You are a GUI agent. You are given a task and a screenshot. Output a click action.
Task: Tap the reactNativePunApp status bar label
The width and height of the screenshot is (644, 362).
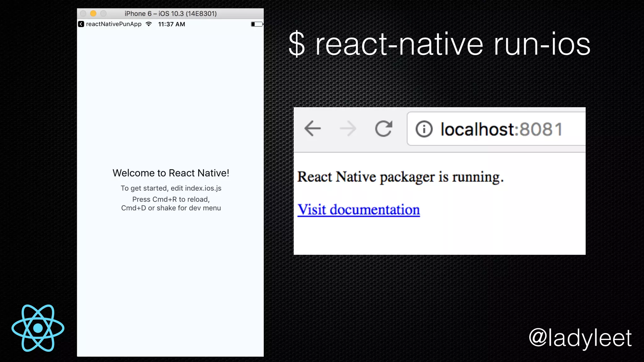click(x=114, y=24)
